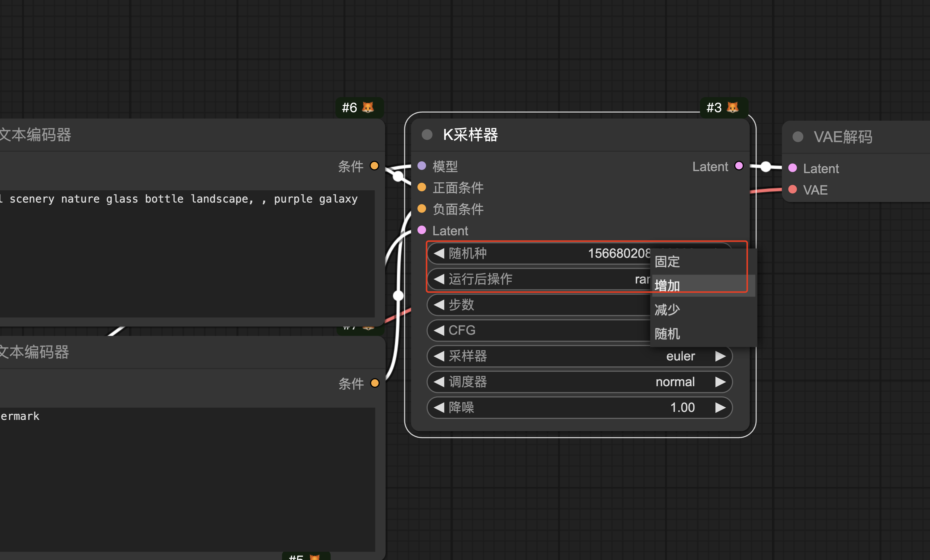Decrease 随机种 value with left arrow
Viewport: 930px width, 560px height.
pos(438,253)
